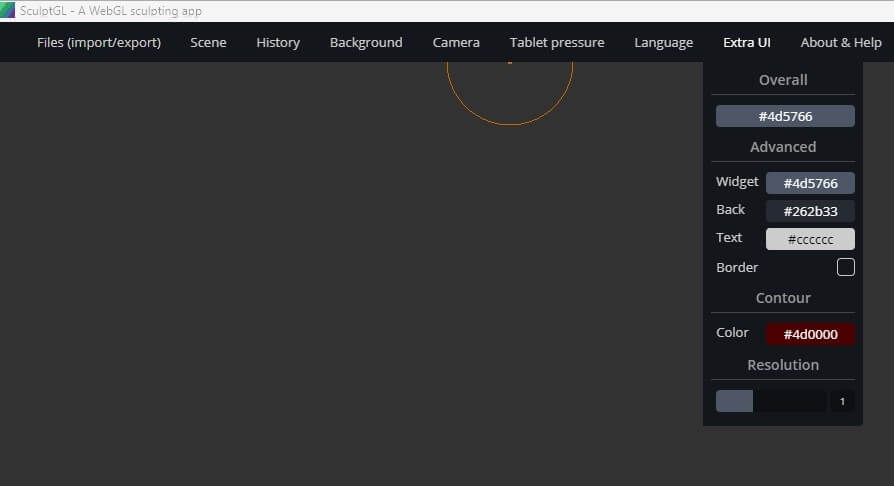Collapse the Extra UI menu
This screenshot has height=486, width=894.
click(x=746, y=43)
